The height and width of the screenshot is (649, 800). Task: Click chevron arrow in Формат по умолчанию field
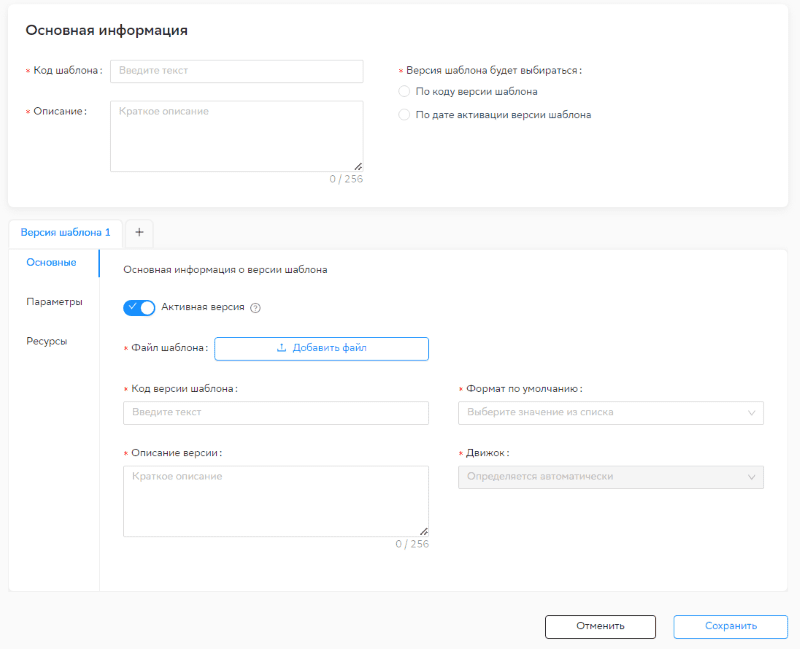click(x=751, y=412)
